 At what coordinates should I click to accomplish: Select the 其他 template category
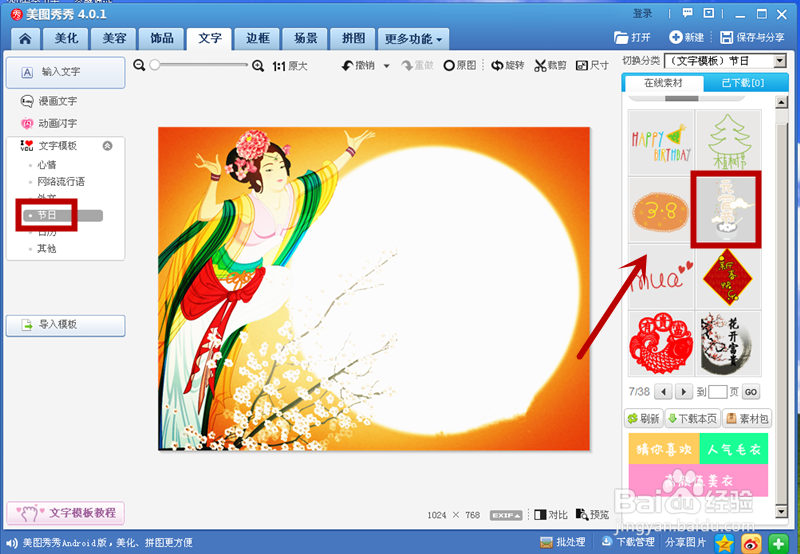[47, 248]
